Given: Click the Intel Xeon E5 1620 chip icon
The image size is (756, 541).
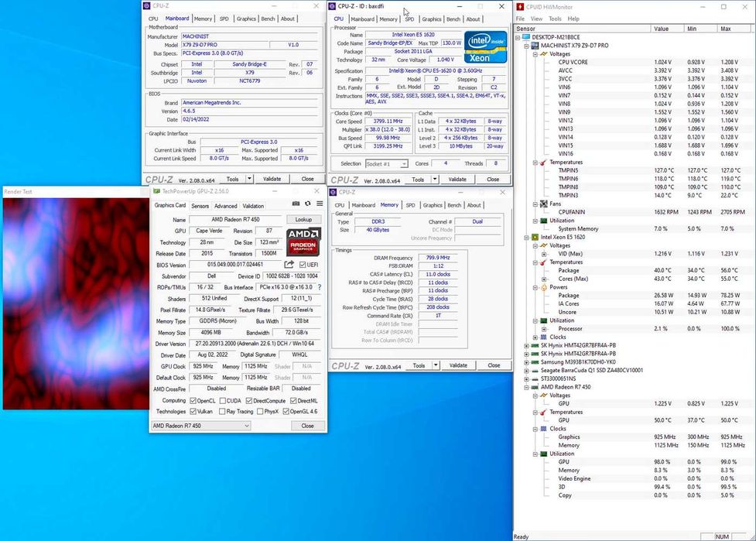Looking at the screenshot, I should click(535, 238).
